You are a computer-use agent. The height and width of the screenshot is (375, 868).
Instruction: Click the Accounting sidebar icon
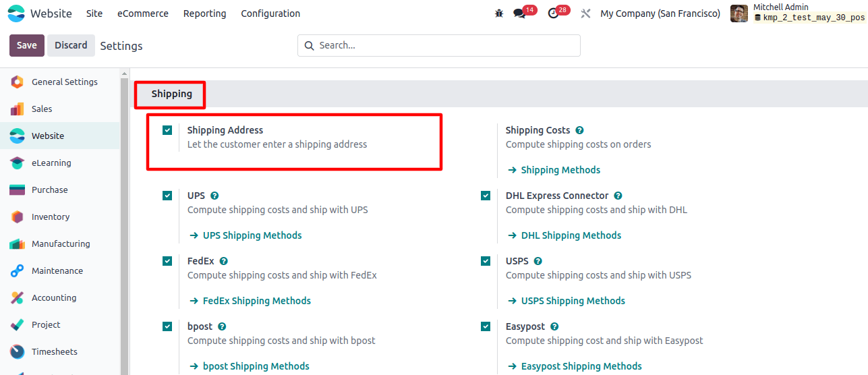tap(18, 298)
